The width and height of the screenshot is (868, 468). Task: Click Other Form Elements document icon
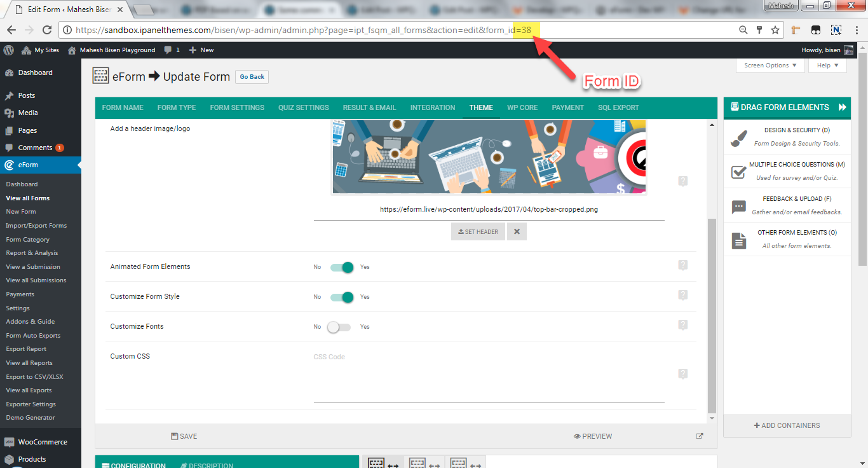pos(738,240)
